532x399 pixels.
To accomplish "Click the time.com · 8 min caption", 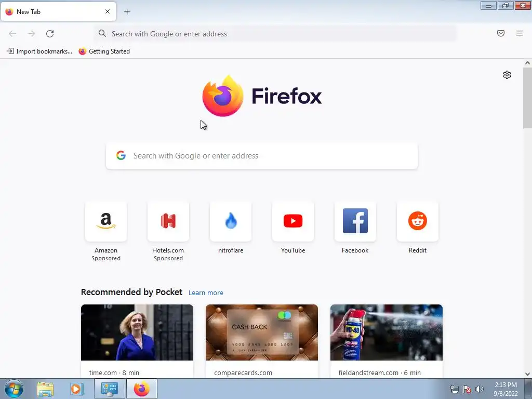I will 114,373.
